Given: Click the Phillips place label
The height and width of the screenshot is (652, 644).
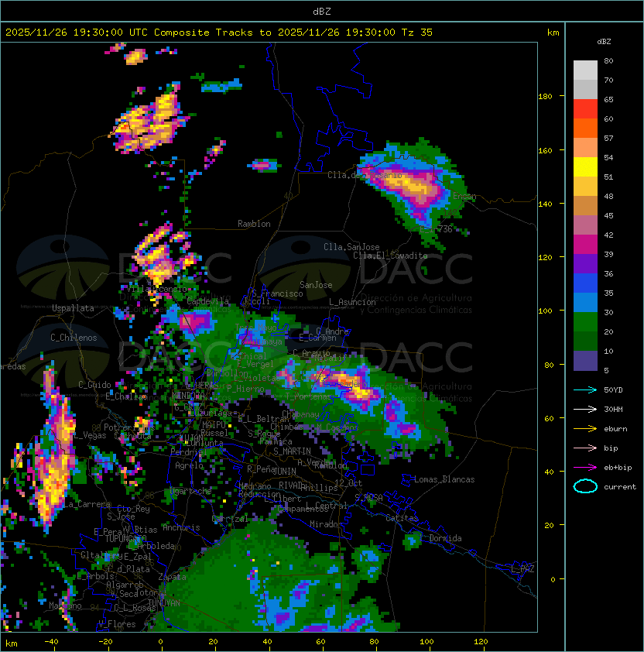Looking at the screenshot, I should [x=319, y=488].
